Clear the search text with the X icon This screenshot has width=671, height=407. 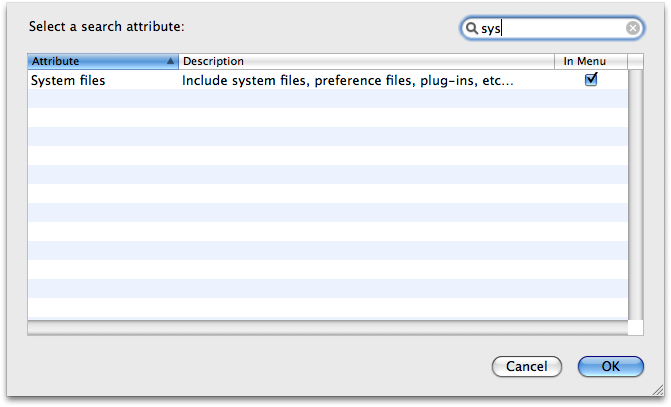click(633, 28)
